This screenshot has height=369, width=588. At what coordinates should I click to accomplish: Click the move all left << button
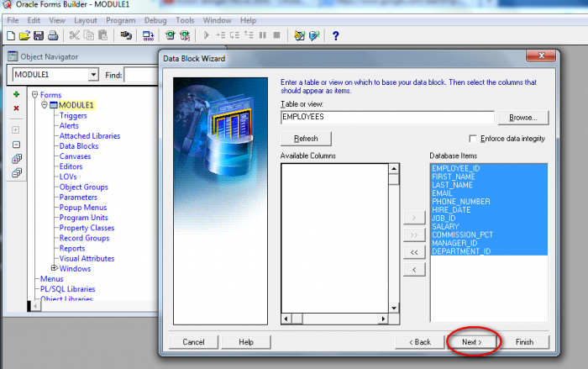(414, 252)
